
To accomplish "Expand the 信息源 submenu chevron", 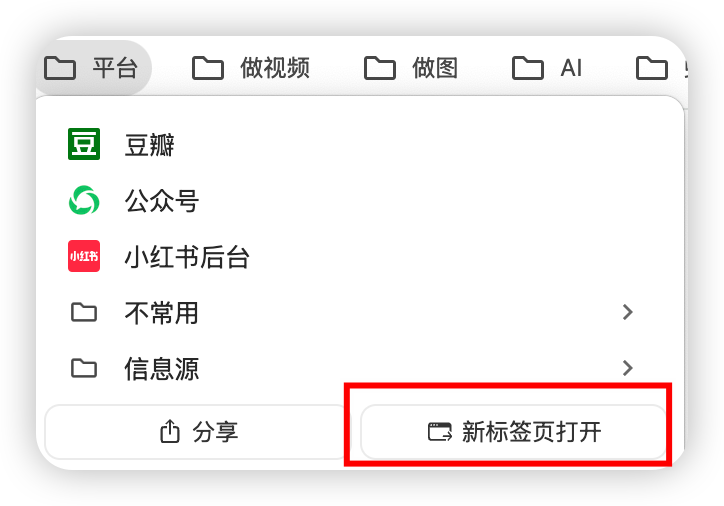I will tap(627, 368).
